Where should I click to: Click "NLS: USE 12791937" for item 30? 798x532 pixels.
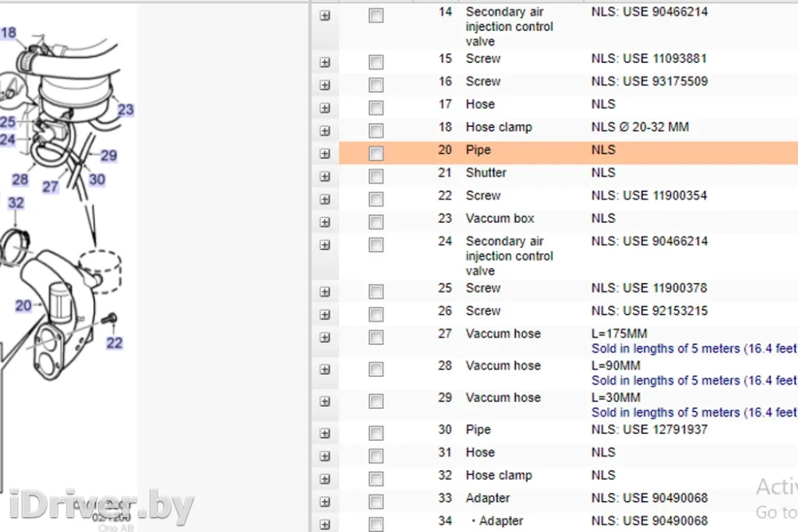[649, 430]
